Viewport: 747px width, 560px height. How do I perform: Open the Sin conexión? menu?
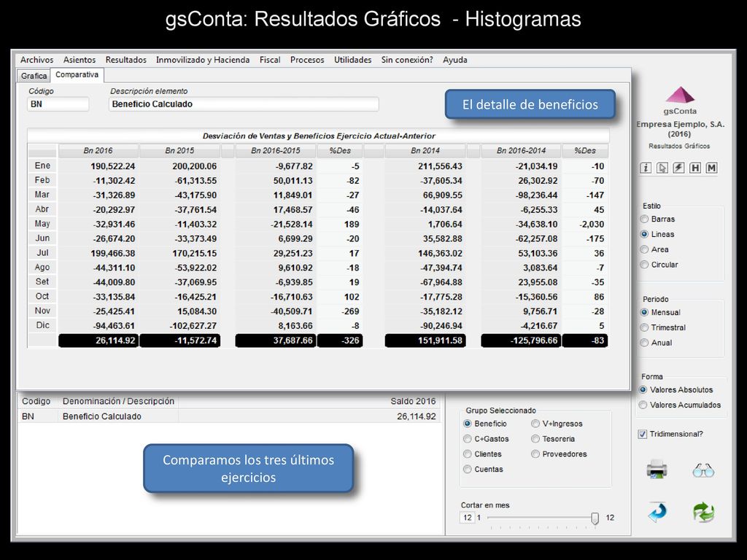click(407, 60)
